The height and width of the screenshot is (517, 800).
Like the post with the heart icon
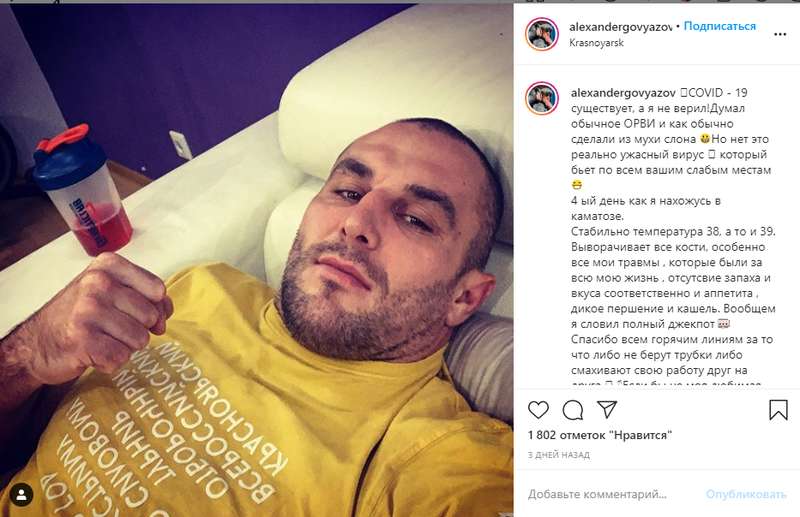point(538,410)
